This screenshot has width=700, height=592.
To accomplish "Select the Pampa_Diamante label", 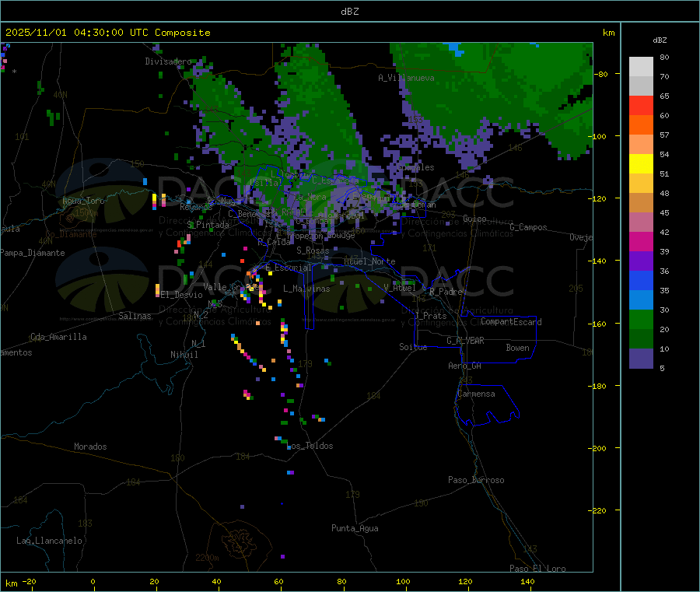I will coord(33,253).
